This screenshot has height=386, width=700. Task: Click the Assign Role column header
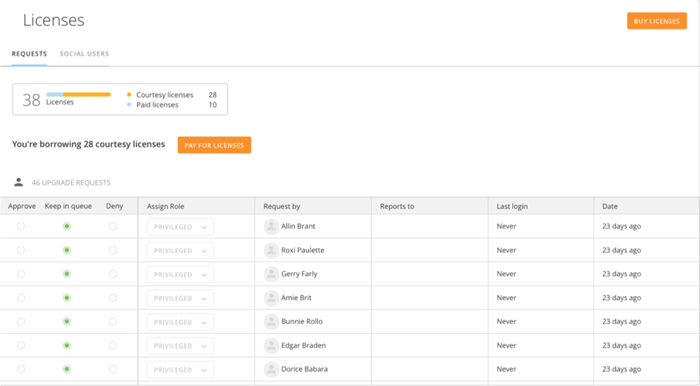click(166, 206)
